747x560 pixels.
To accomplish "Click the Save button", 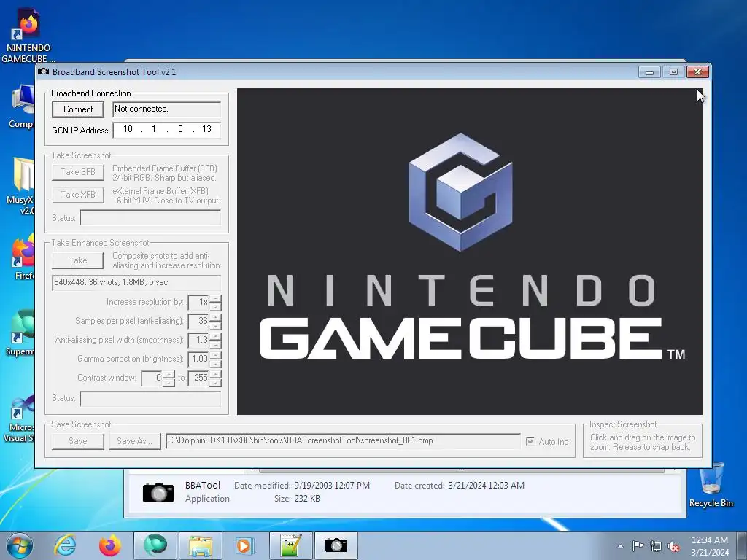I will [x=77, y=441].
